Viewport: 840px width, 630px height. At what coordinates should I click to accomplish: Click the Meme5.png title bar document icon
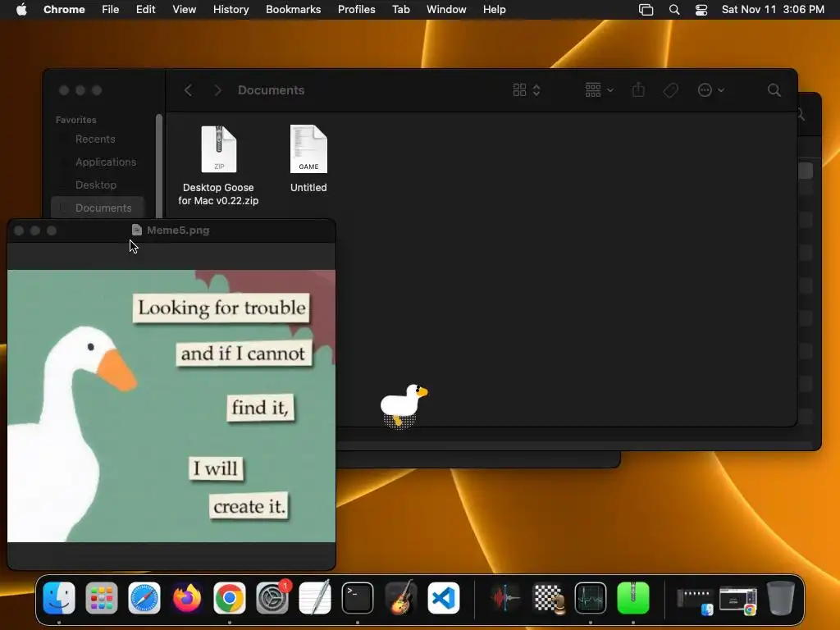point(137,230)
